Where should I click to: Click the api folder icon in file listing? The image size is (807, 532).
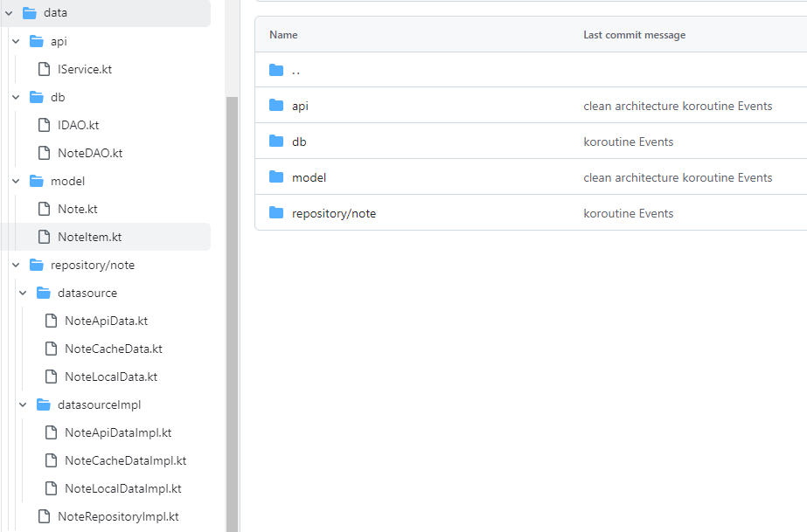pyautogui.click(x=275, y=106)
